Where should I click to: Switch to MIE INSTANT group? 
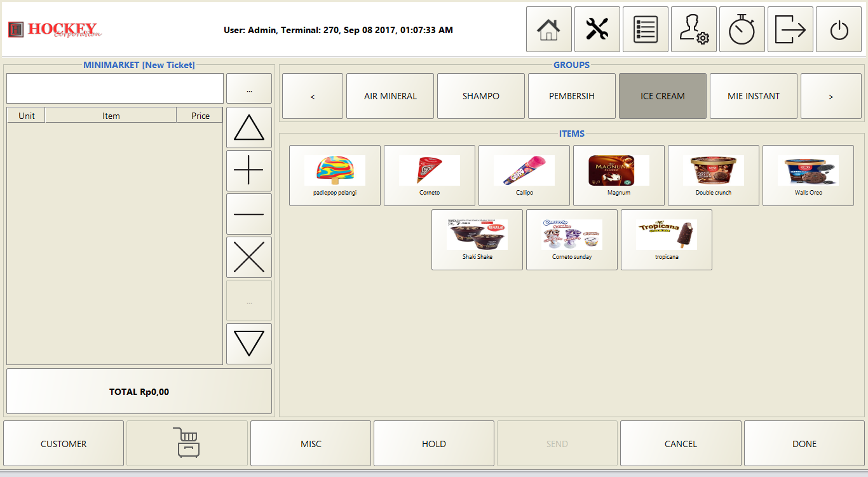pos(754,96)
